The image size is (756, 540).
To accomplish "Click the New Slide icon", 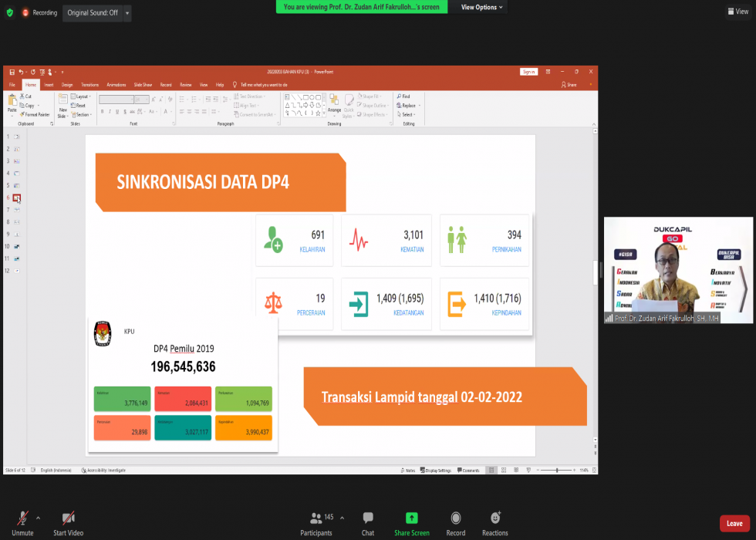I will pyautogui.click(x=63, y=101).
